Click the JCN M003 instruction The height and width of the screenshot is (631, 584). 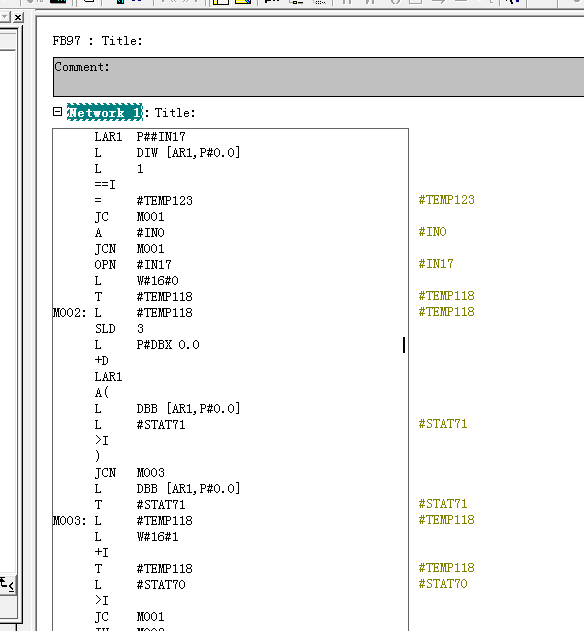click(x=130, y=472)
